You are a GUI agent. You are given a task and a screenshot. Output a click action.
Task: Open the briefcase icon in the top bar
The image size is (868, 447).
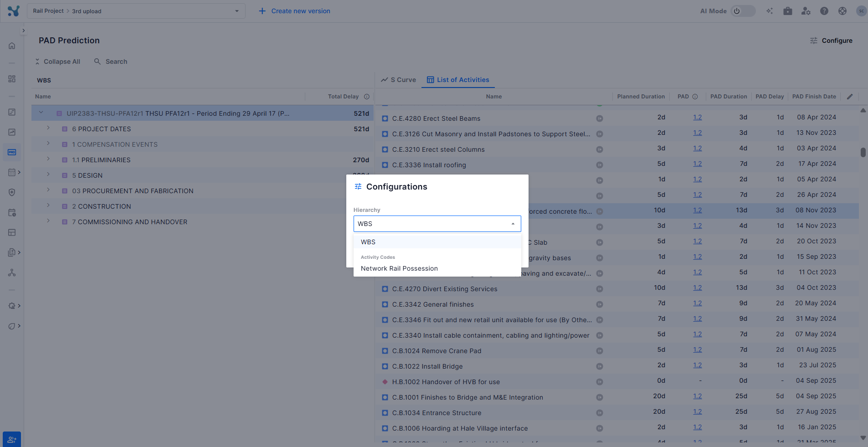[x=788, y=11]
